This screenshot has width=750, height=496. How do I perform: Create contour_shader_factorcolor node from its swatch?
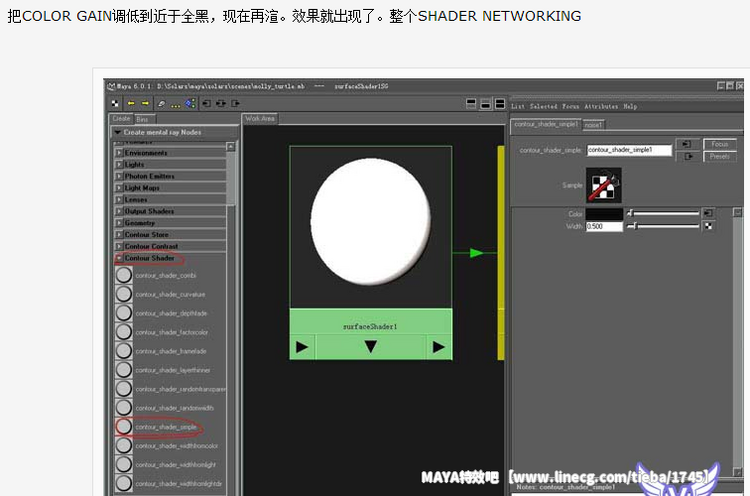click(x=124, y=332)
